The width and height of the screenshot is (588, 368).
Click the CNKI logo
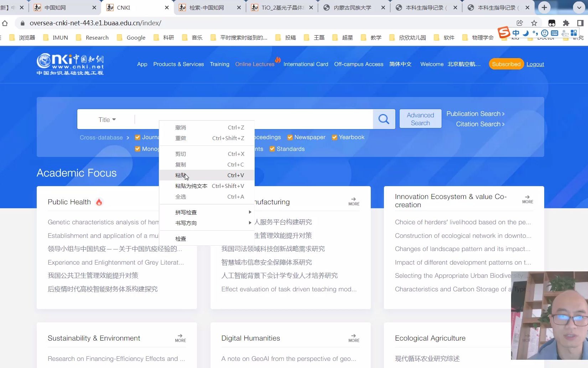coord(70,64)
